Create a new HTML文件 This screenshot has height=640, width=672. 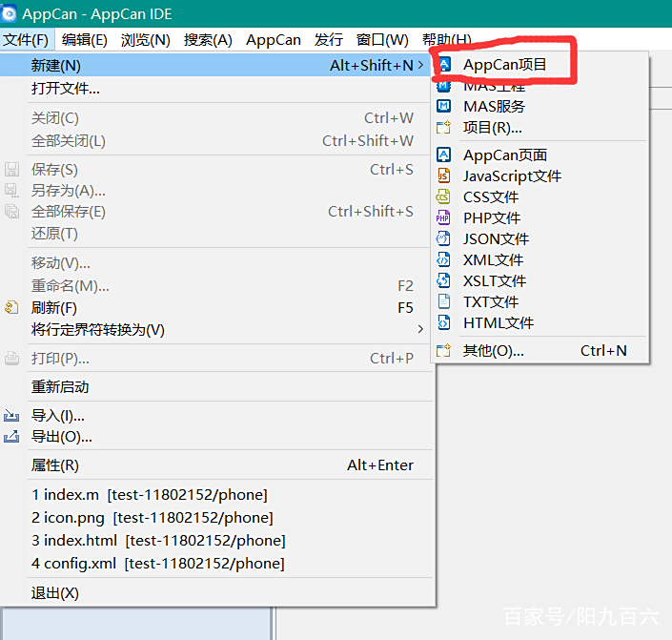[540, 323]
